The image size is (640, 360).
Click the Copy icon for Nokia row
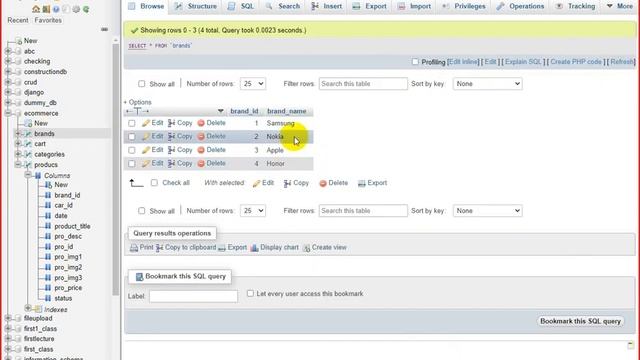pyautogui.click(x=172, y=136)
